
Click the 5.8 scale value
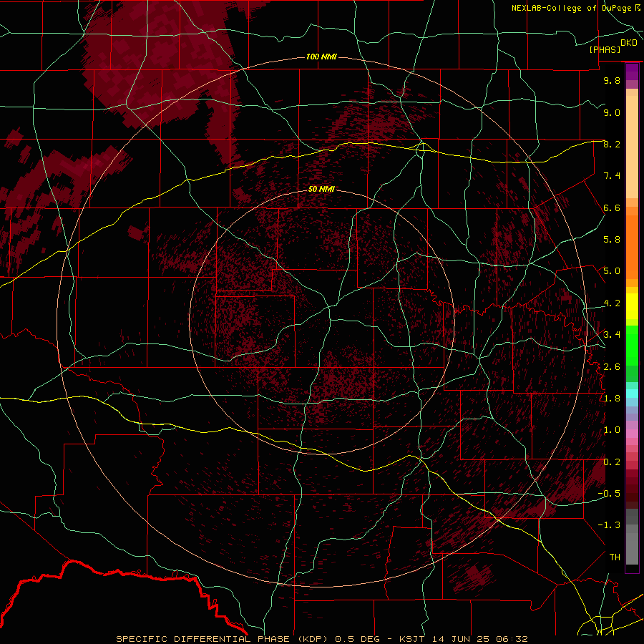(x=612, y=240)
